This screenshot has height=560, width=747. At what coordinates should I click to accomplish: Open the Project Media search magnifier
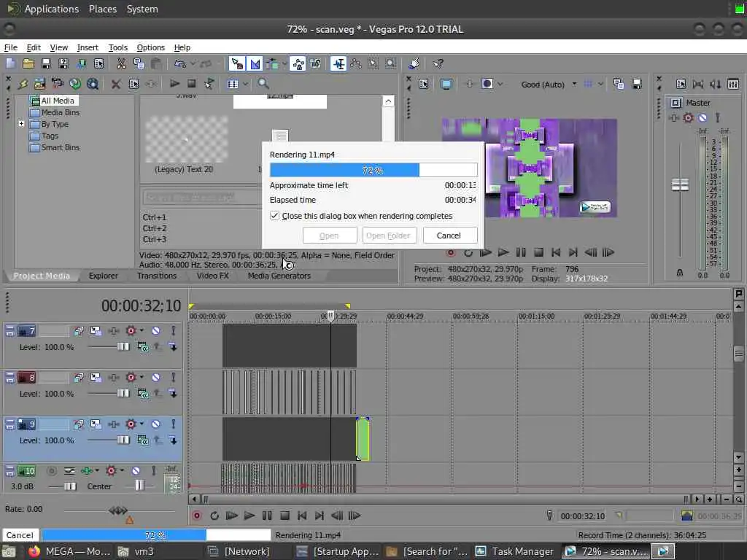tap(263, 85)
